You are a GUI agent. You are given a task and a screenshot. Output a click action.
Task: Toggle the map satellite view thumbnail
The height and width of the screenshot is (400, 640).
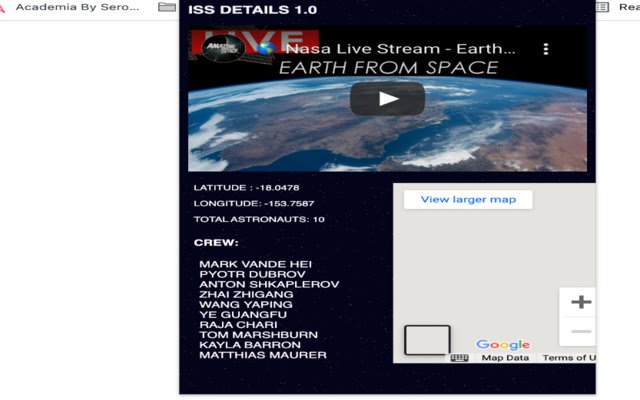(x=427, y=340)
